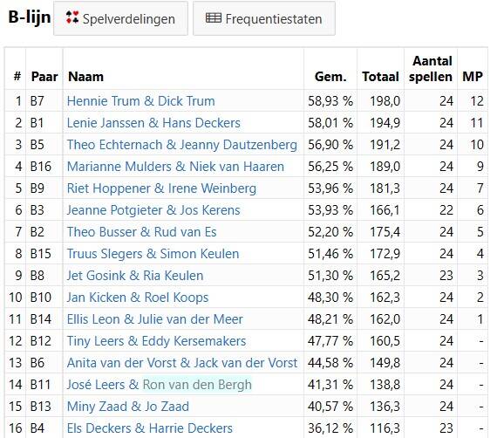Select Lenie Janssen & Hans Deckers
Image resolution: width=504 pixels, height=438 pixels.
(153, 123)
